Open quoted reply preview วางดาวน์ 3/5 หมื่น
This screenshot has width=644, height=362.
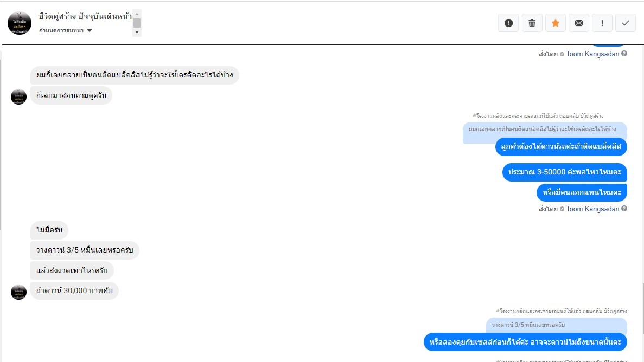click(557, 325)
